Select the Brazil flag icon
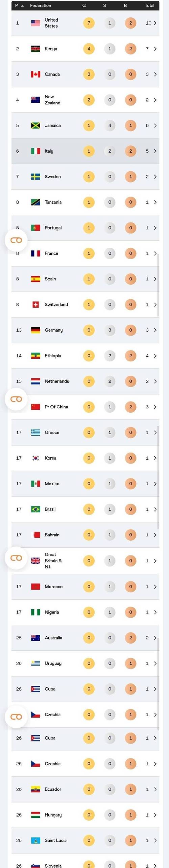Image resolution: width=169 pixels, height=868 pixels. click(x=35, y=509)
